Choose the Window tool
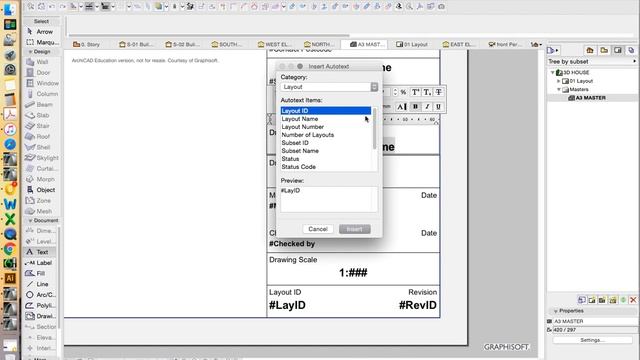Screen dimensions: 640x360 [42, 83]
